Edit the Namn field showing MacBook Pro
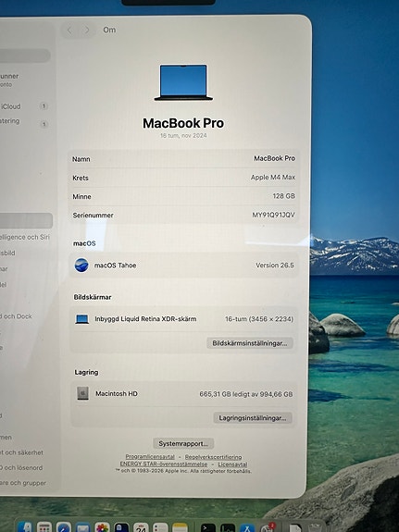399x532 pixels. coord(183,159)
